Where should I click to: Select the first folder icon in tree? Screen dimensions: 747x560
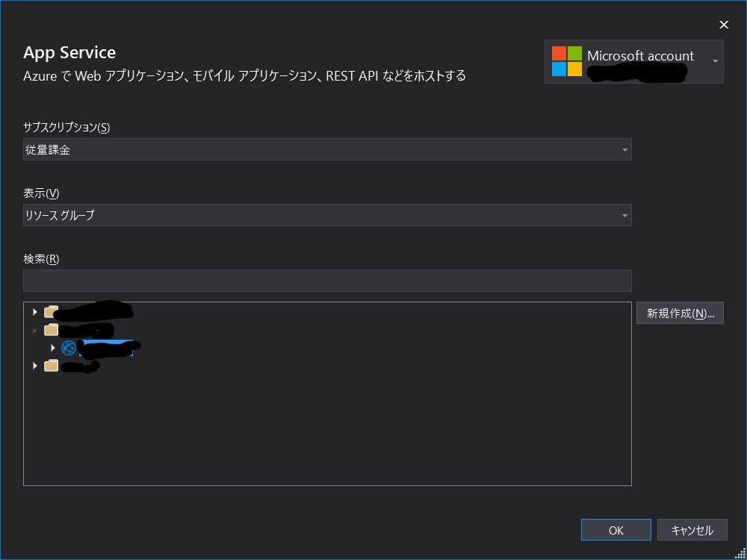pos(51,312)
